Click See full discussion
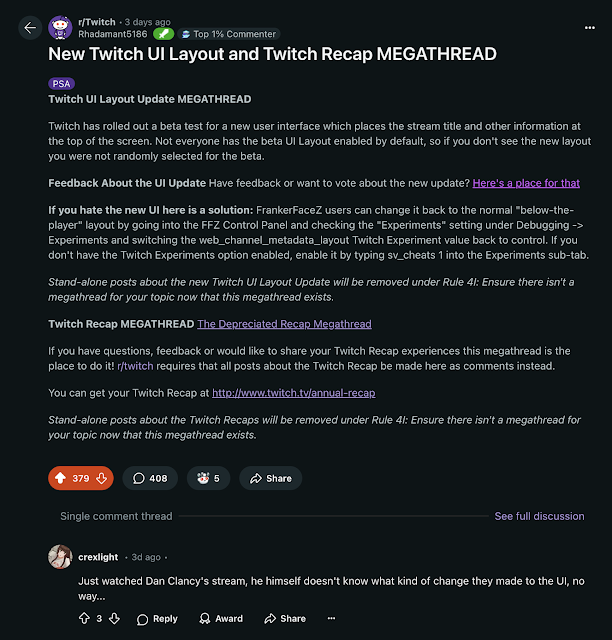This screenshot has height=640, width=612. click(539, 516)
